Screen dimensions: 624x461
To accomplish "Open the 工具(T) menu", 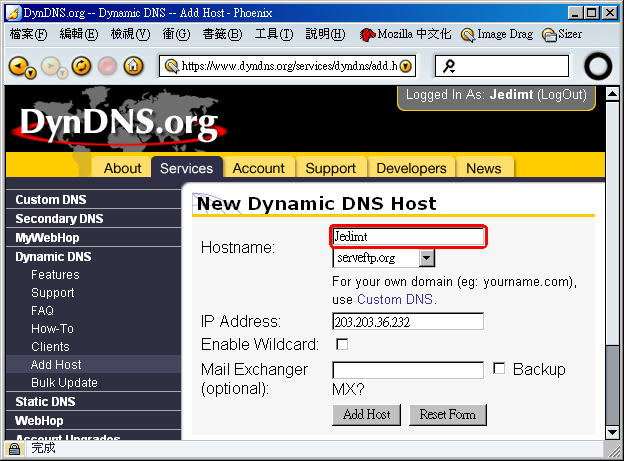I will [274, 34].
